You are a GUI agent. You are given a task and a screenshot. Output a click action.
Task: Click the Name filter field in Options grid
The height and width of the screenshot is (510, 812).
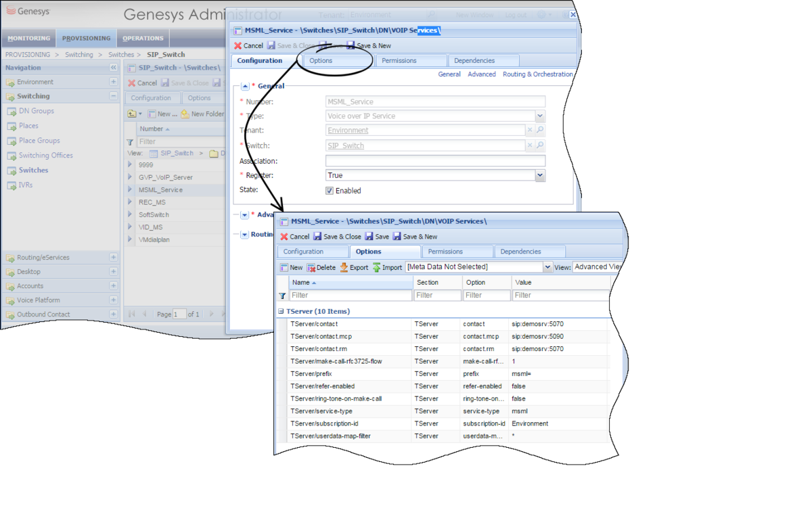coord(351,296)
